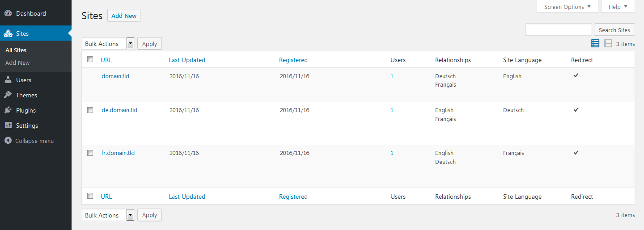Click the Plugins plug icon in sidebar

point(8,110)
